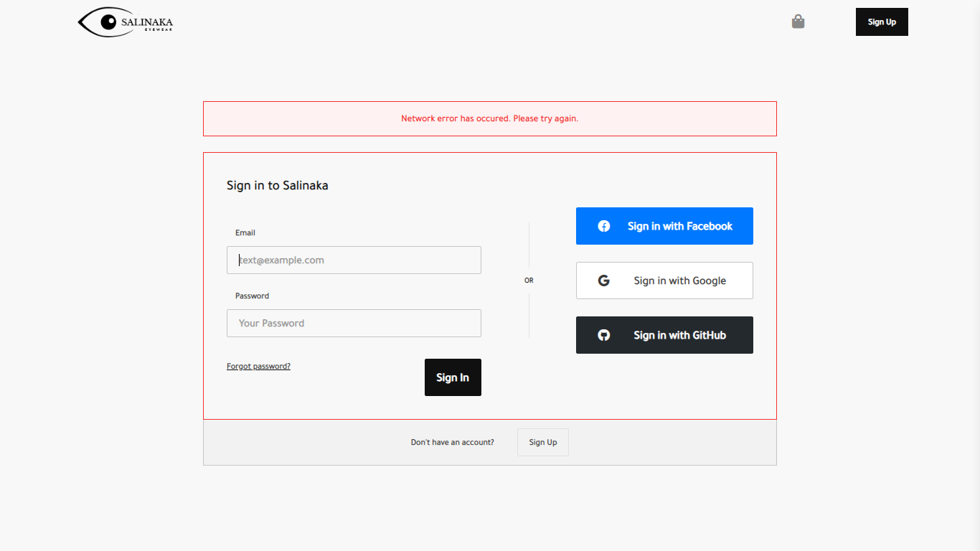Click the Password field label
The width and height of the screenshot is (980, 551).
pyautogui.click(x=252, y=296)
